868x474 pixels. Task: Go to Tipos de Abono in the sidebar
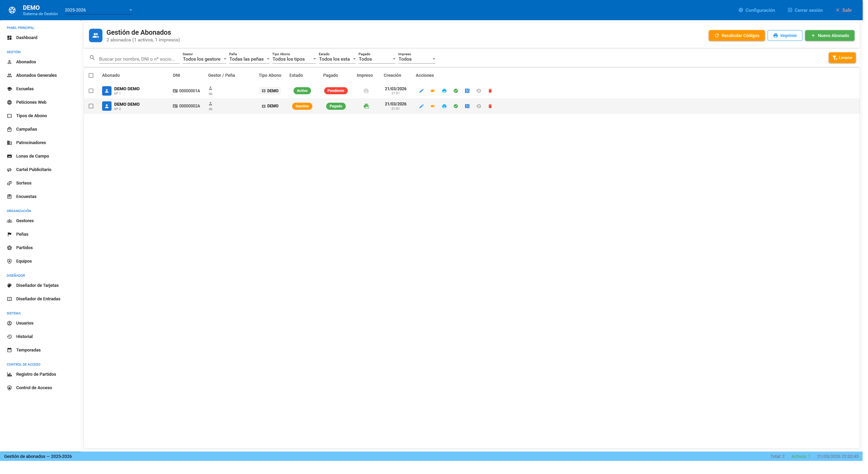coord(31,116)
